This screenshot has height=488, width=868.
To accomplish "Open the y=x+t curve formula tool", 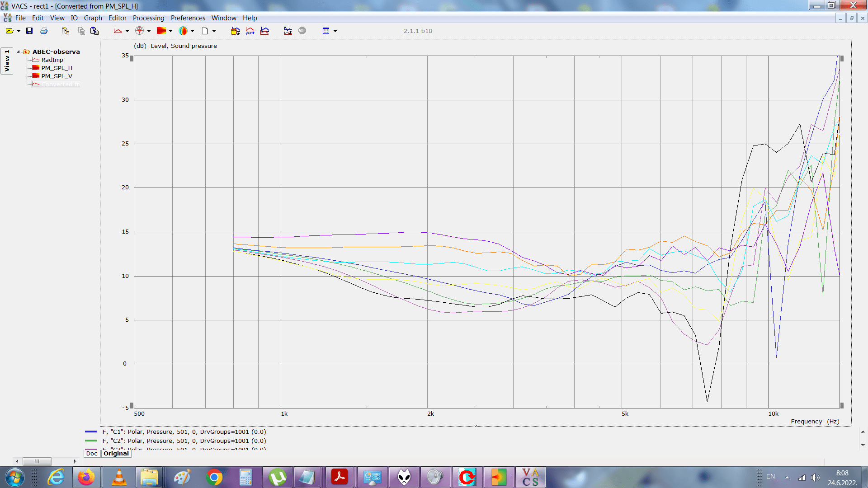I will tap(250, 31).
